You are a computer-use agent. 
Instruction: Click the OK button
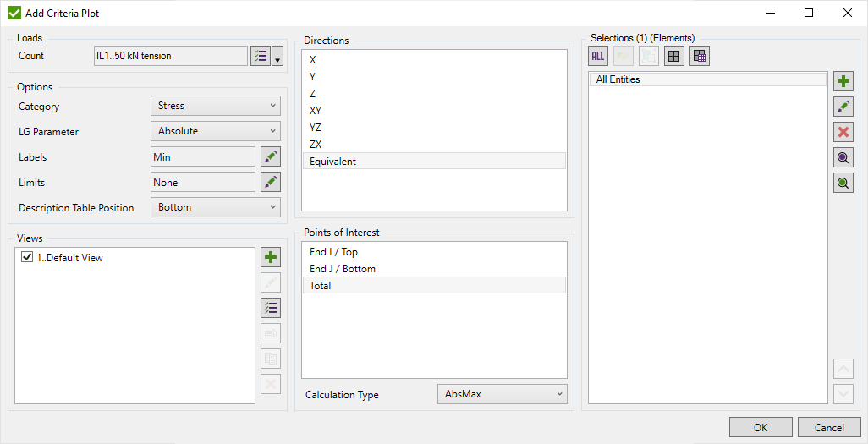click(761, 427)
